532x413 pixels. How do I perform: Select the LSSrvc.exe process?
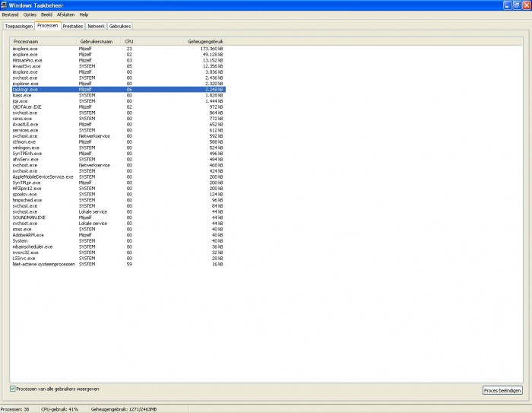[118, 259]
